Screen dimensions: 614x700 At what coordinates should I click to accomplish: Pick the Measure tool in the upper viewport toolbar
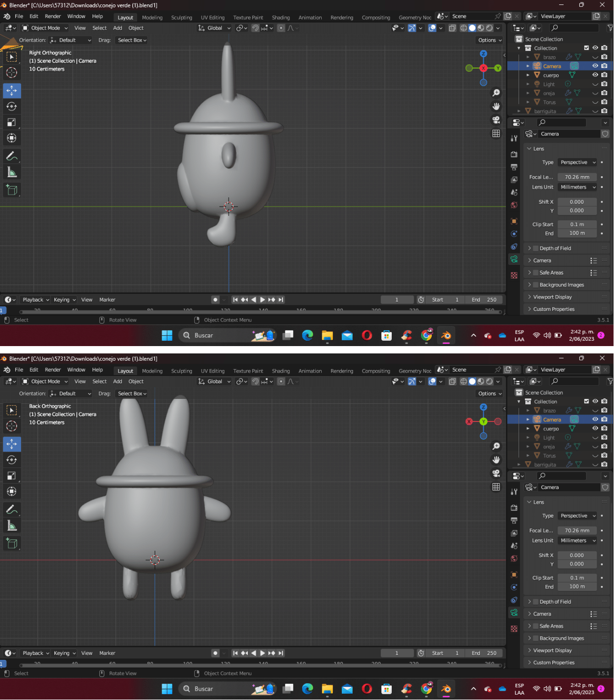pos(12,172)
